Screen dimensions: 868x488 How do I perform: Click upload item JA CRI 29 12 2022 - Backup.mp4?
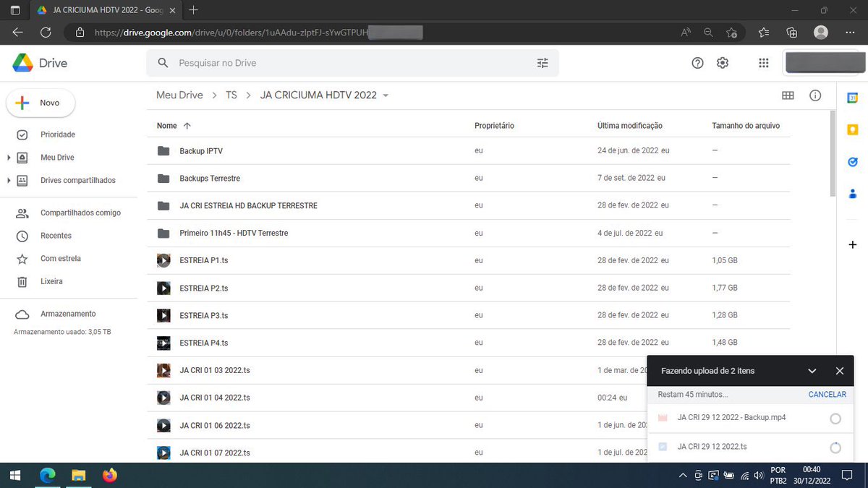pyautogui.click(x=750, y=418)
